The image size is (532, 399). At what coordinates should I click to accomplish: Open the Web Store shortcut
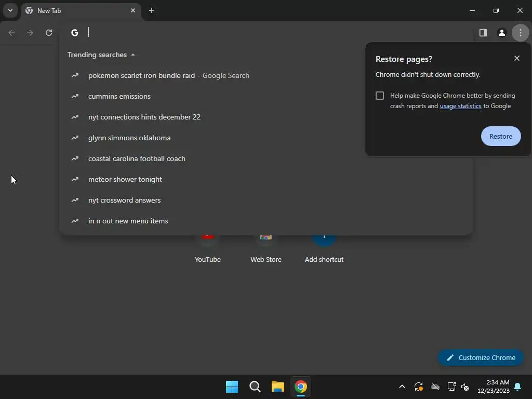[266, 249]
